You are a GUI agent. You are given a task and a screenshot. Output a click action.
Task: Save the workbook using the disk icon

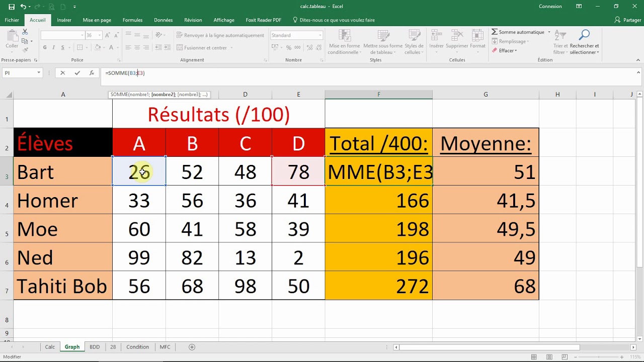coord(12,7)
